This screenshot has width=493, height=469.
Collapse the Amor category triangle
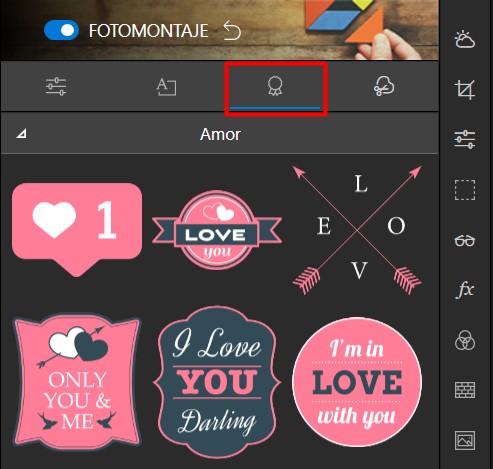point(22,134)
